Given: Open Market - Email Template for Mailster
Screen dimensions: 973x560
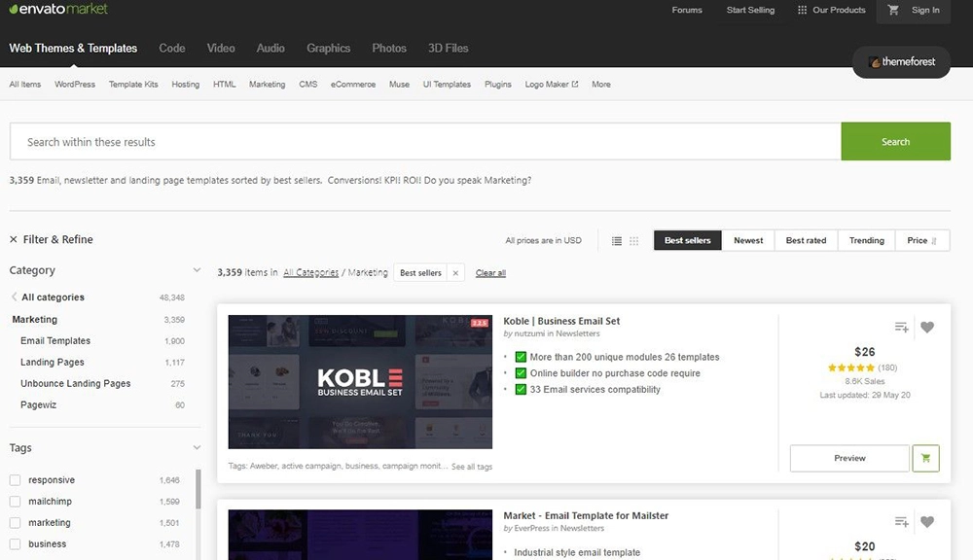Looking at the screenshot, I should [x=586, y=515].
